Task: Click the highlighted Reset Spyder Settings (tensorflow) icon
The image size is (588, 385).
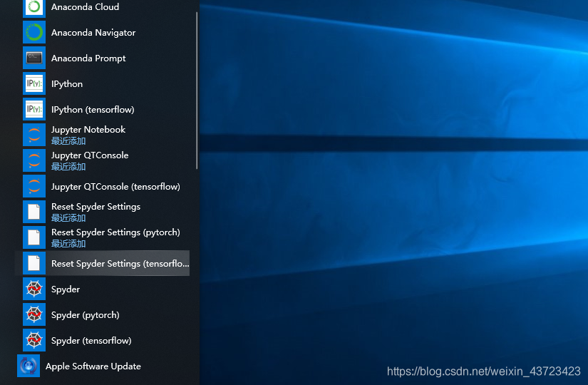Action: (34, 263)
